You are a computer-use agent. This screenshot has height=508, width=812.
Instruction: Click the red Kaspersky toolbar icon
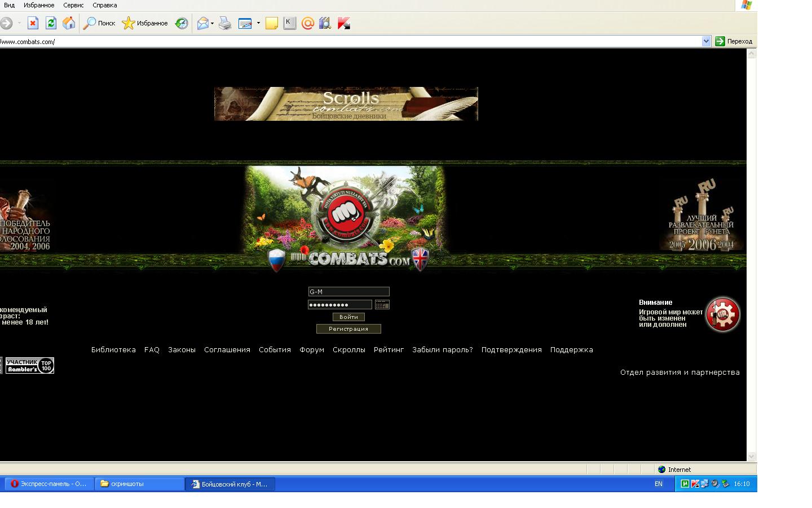(343, 23)
